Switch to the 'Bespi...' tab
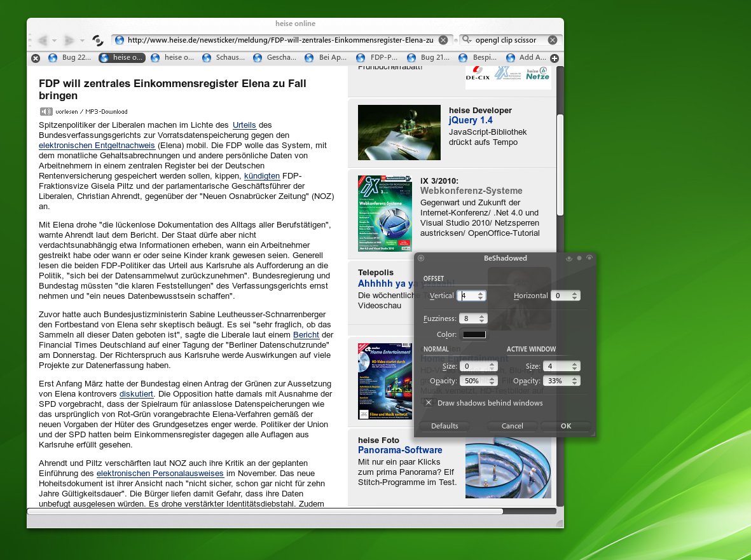This screenshot has width=751, height=560. (478, 57)
